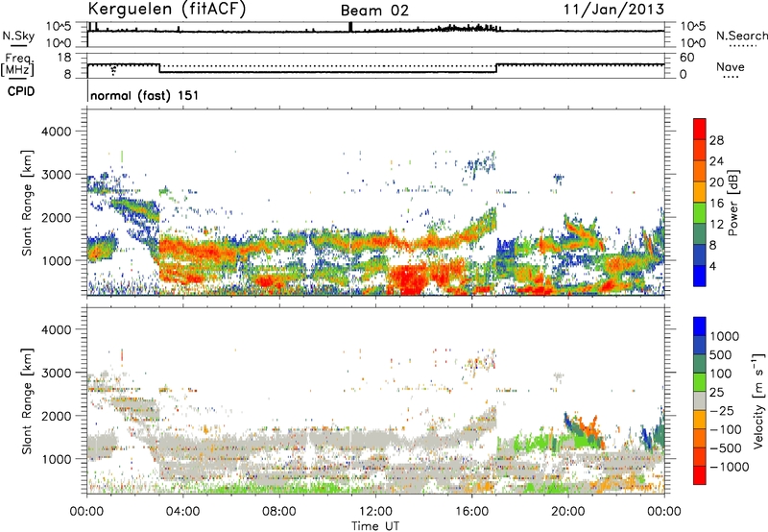The height and width of the screenshot is (532, 768).
Task: Click the 'N.Search' legend label
Action: (741, 36)
